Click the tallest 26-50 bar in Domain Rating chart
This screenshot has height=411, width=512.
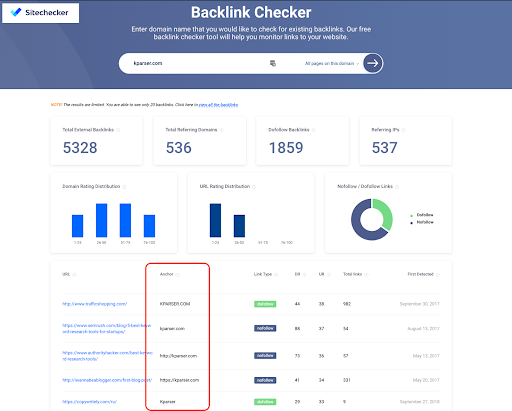coord(101,220)
